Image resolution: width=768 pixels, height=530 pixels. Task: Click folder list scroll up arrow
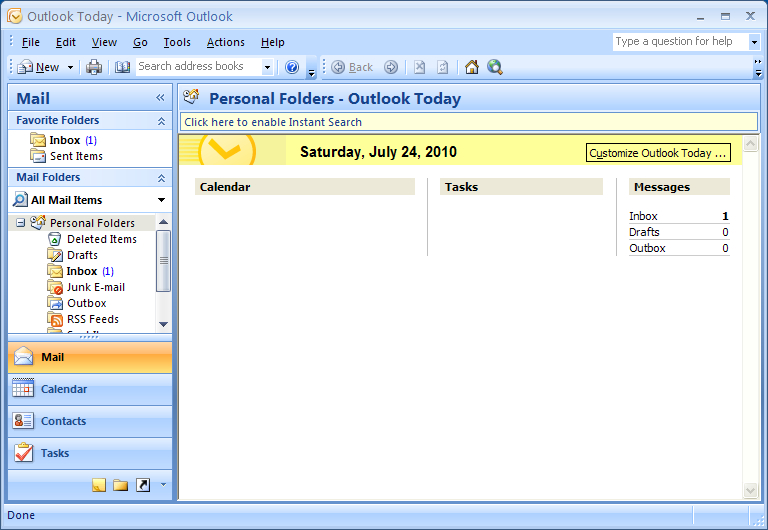(164, 222)
